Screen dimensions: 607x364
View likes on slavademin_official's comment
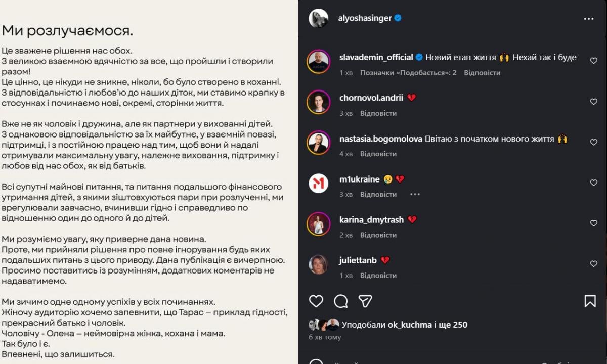(408, 73)
